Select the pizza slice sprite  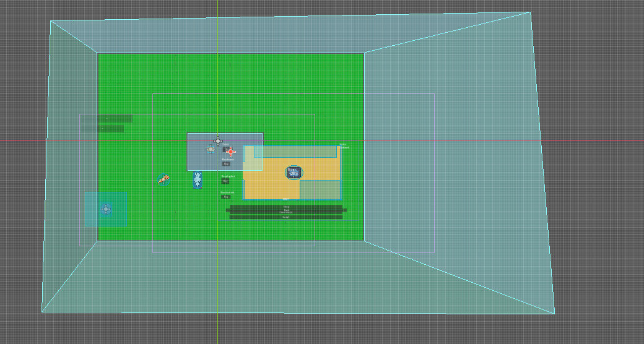coord(163,180)
